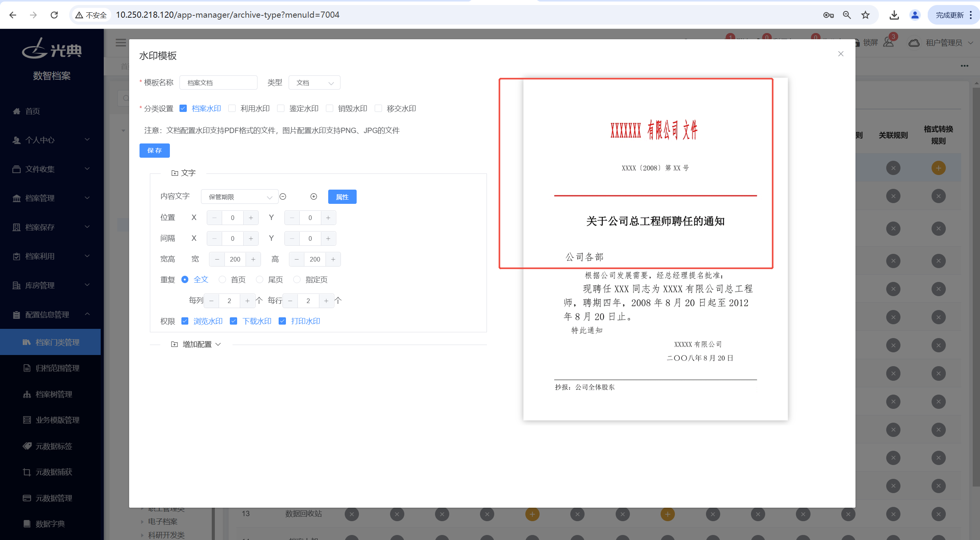Enable 鉴定水印 checkbox
The width and height of the screenshot is (980, 540).
281,108
